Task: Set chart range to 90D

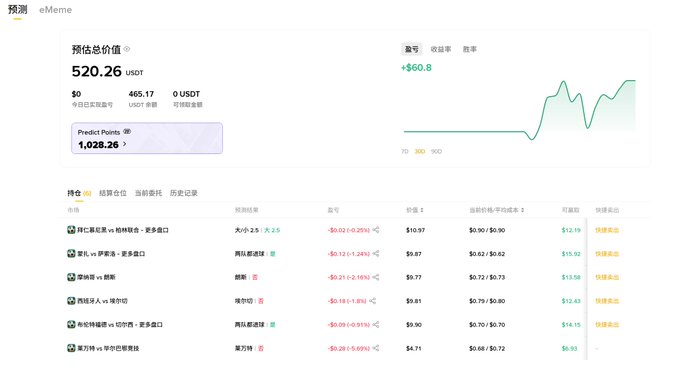Action: point(436,151)
